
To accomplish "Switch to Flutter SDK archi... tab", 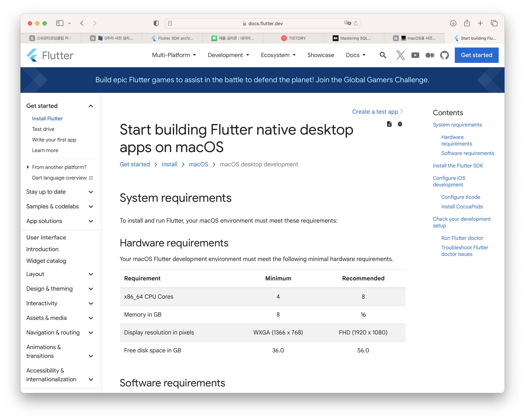I will (172, 38).
